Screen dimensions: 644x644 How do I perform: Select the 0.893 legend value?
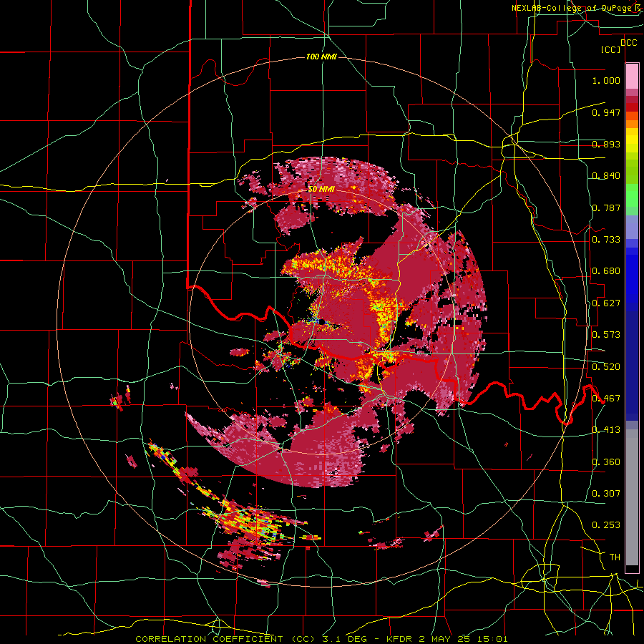click(606, 144)
